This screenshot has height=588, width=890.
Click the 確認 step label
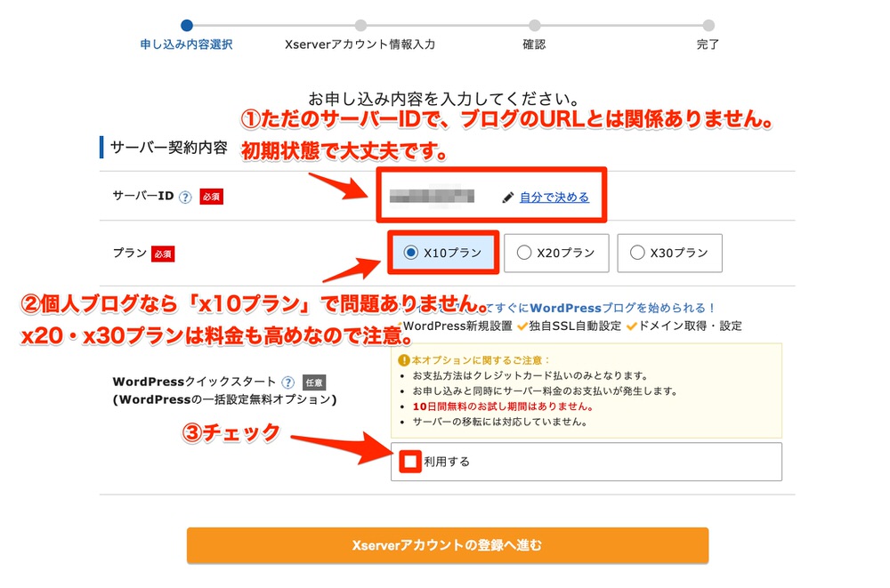coord(534,44)
